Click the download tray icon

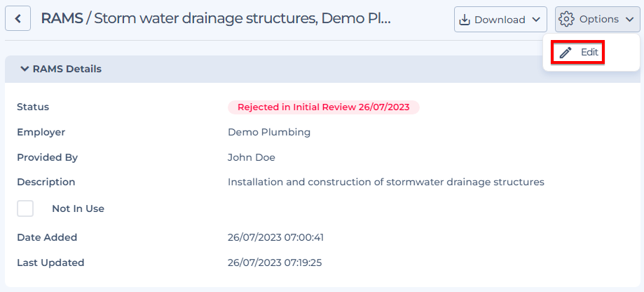[464, 20]
